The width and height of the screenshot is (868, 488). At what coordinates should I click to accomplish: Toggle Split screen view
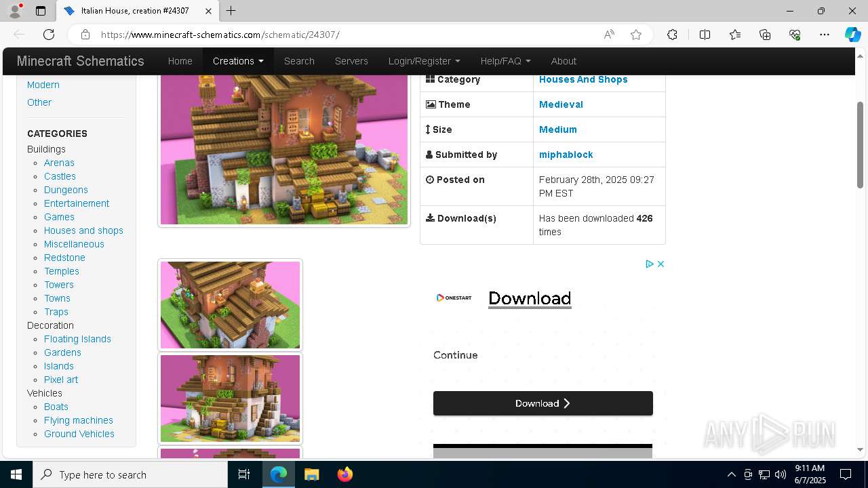click(705, 35)
